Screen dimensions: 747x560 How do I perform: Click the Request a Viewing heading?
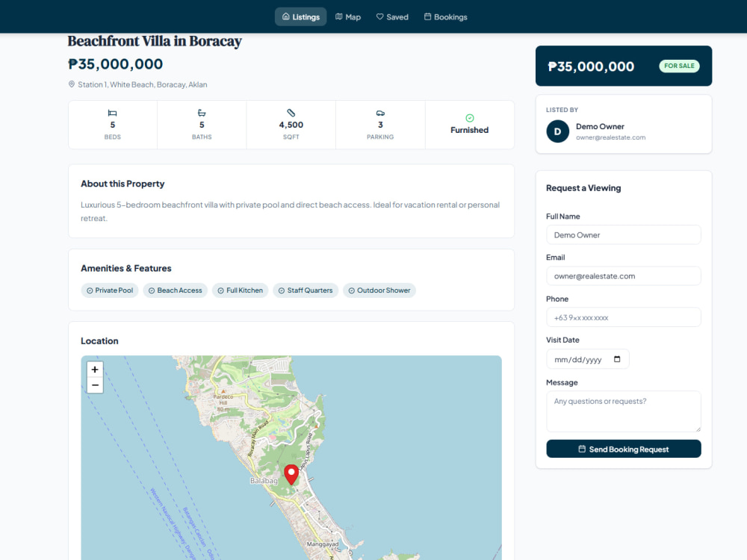[583, 188]
